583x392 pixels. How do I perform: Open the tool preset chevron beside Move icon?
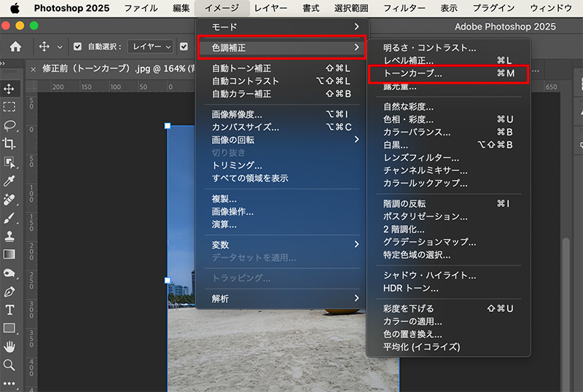[x=60, y=47]
